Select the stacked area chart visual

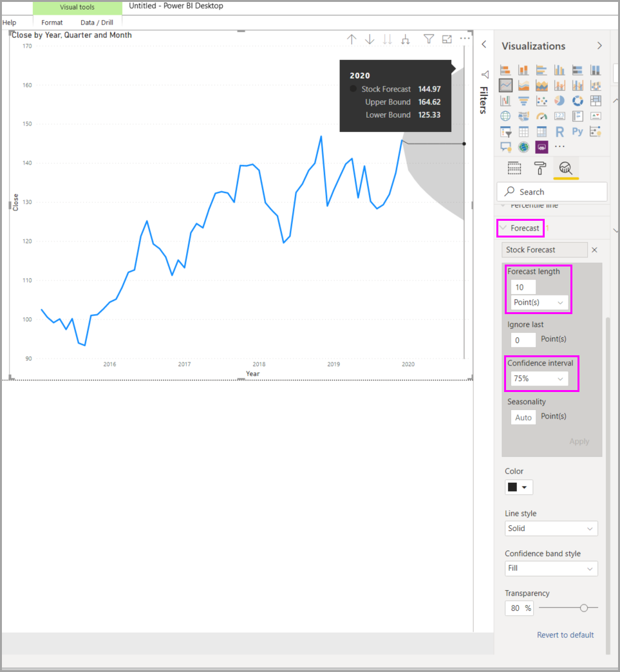pyautogui.click(x=541, y=85)
